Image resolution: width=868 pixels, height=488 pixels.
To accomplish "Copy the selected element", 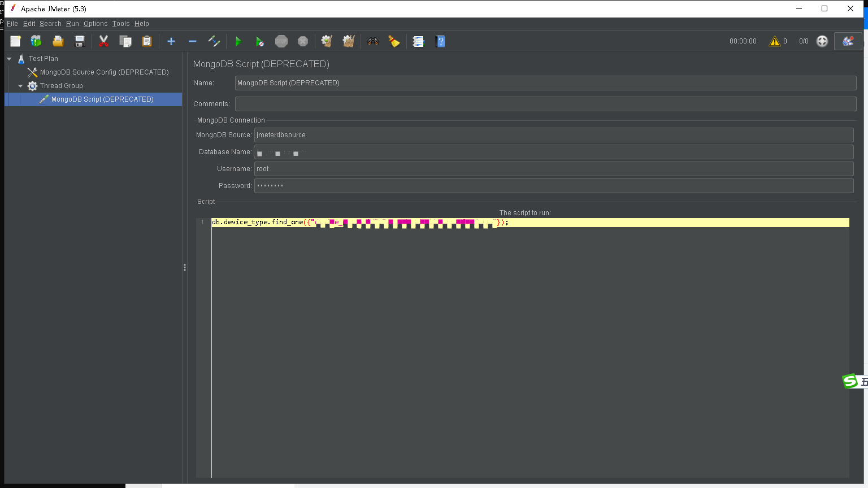I will click(x=125, y=41).
